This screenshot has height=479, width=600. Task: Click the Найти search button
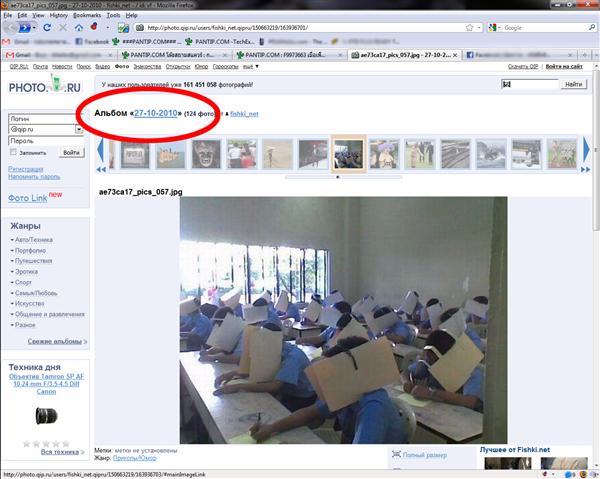[573, 84]
